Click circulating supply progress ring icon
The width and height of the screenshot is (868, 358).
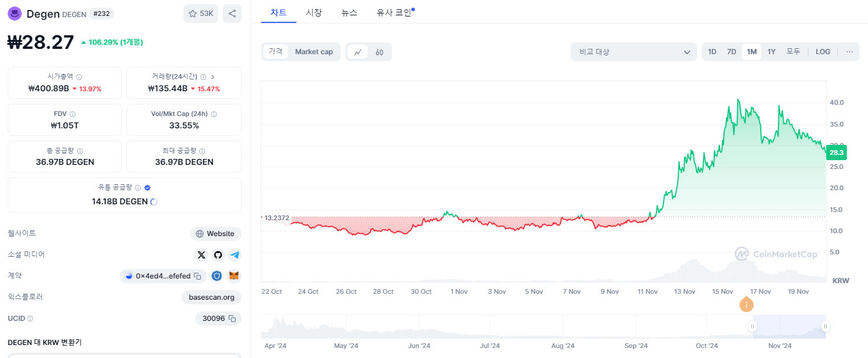(x=154, y=202)
